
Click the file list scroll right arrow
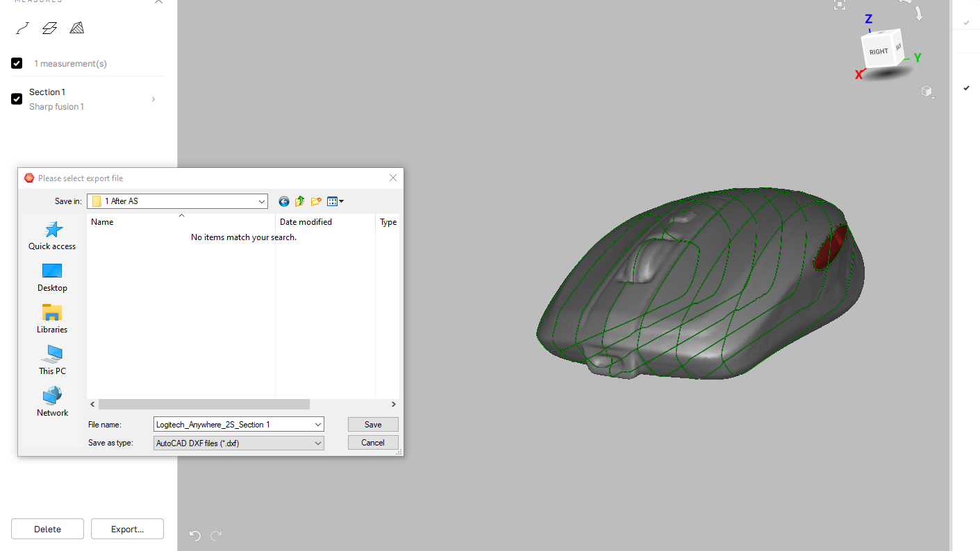click(393, 404)
